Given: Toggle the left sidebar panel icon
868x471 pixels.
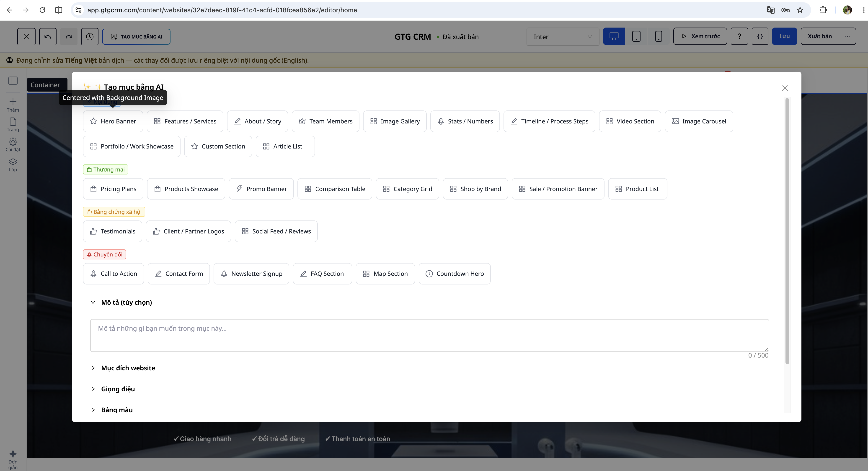Looking at the screenshot, I should 13,81.
